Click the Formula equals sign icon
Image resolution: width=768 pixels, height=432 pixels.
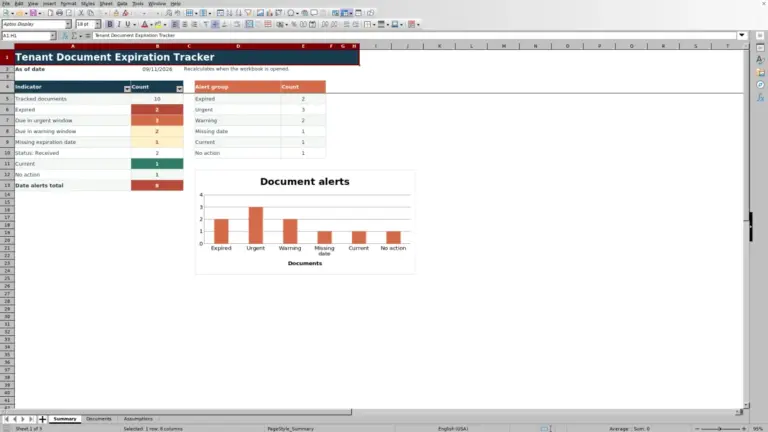[88, 36]
